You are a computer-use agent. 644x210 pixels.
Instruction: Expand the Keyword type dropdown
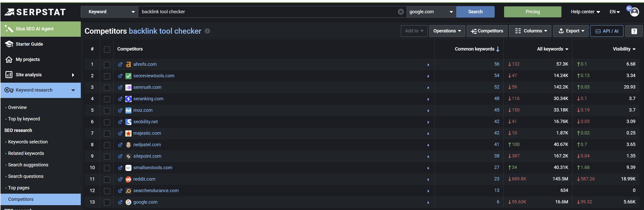tap(110, 12)
